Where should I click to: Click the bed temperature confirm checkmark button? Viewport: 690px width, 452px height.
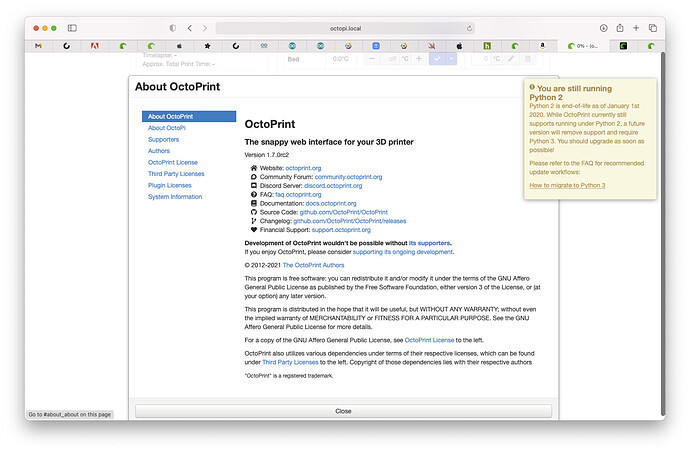coord(437,59)
